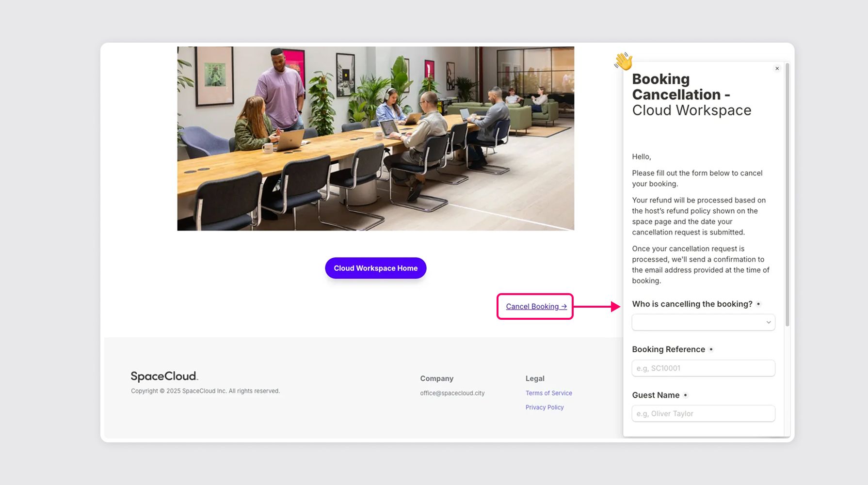The height and width of the screenshot is (485, 868).
Task: Click the SpaceCloud logo in footer
Action: [164, 376]
